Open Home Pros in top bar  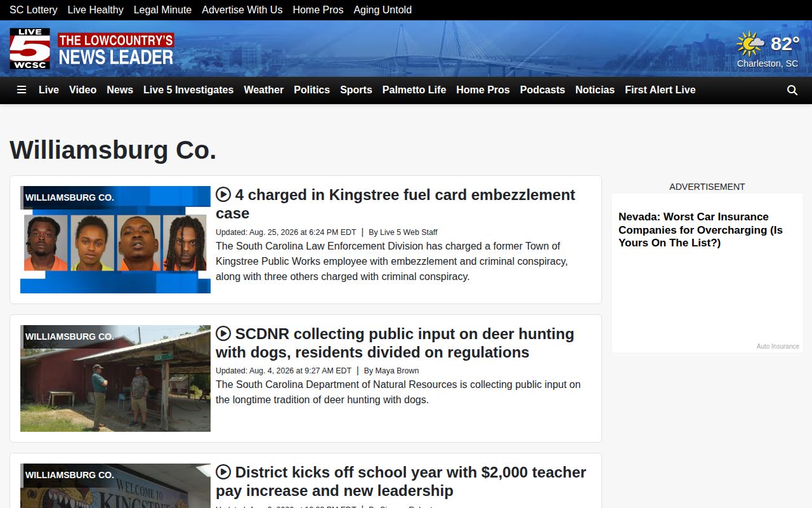pyautogui.click(x=318, y=10)
